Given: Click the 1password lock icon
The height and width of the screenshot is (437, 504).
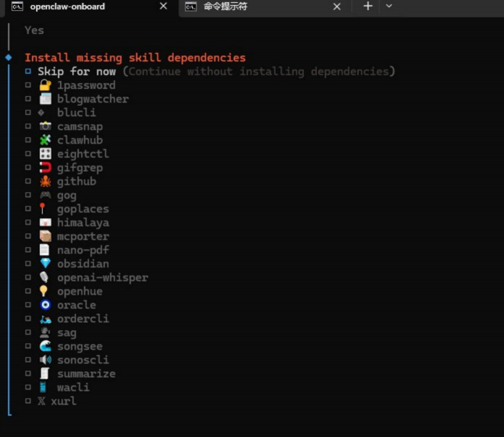Looking at the screenshot, I should pyautogui.click(x=45, y=85).
